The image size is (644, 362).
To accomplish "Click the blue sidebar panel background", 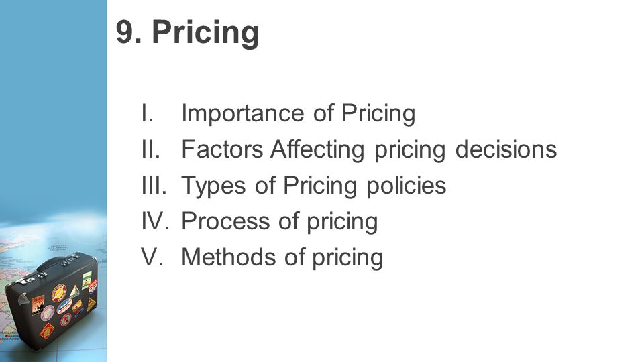I will point(54,103).
